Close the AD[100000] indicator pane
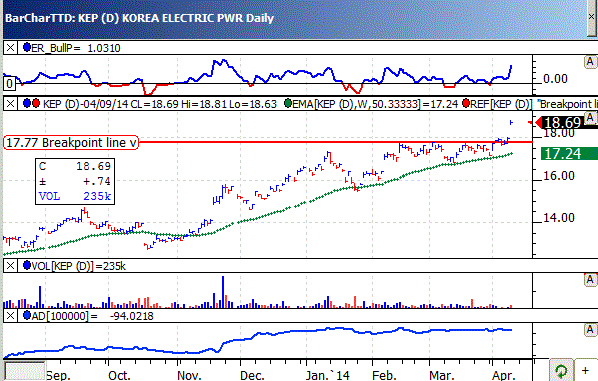This screenshot has width=598, height=381. pyautogui.click(x=10, y=316)
